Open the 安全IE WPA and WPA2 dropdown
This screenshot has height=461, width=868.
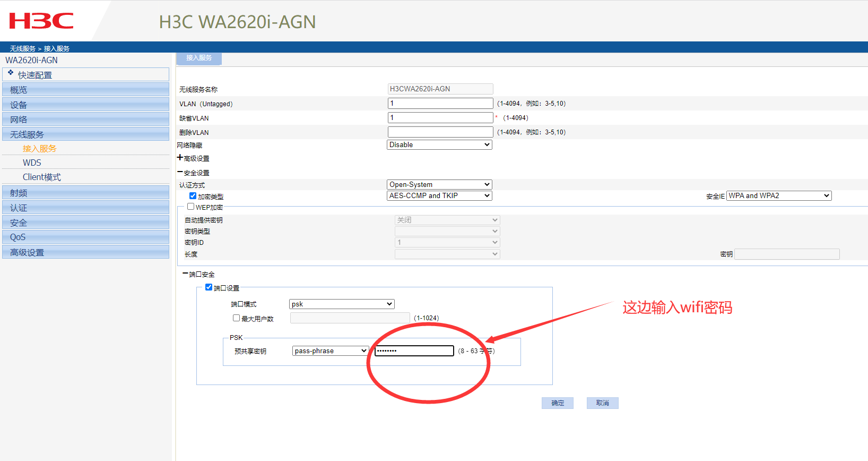coord(779,195)
